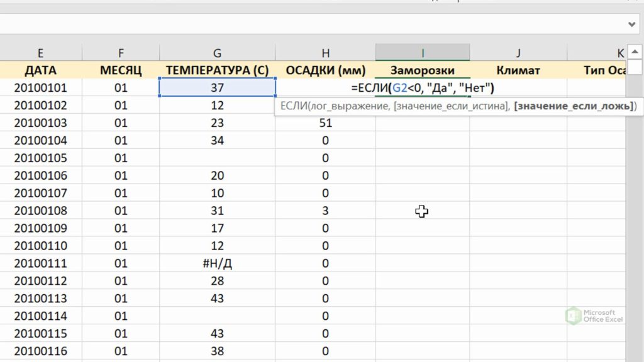
Task: Select the date cell 20100108
Action: [41, 211]
